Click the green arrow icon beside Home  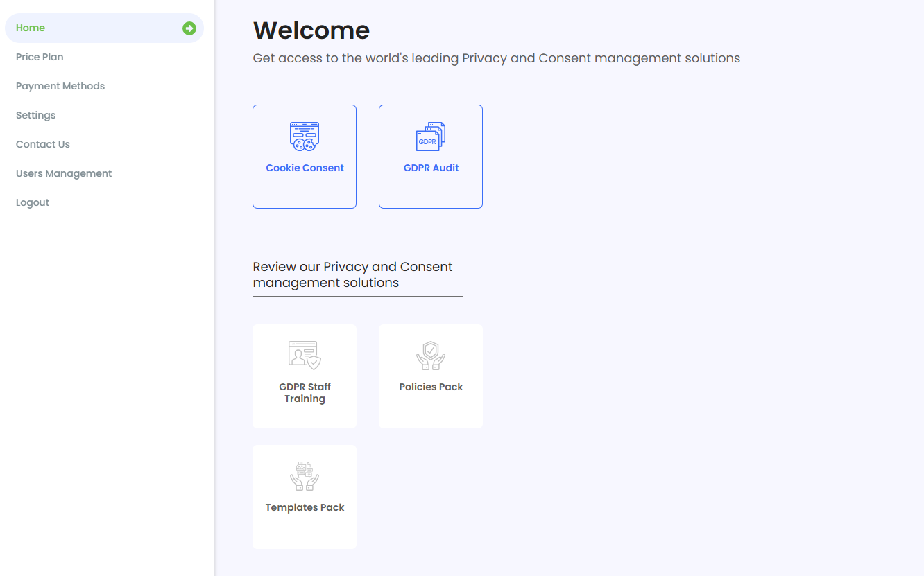(x=189, y=28)
